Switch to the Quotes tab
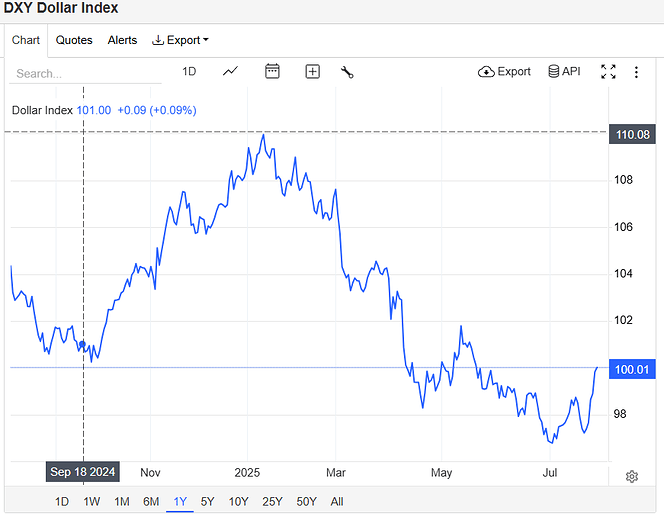This screenshot has width=664, height=517. point(74,40)
